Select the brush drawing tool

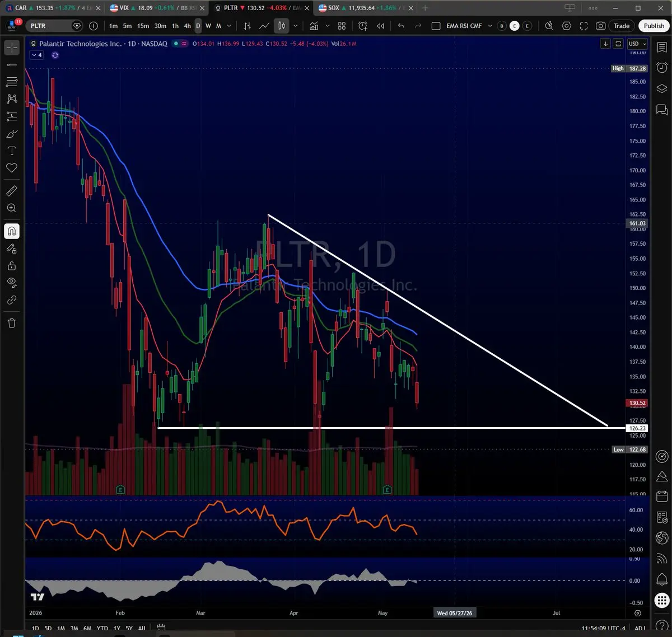pyautogui.click(x=12, y=134)
